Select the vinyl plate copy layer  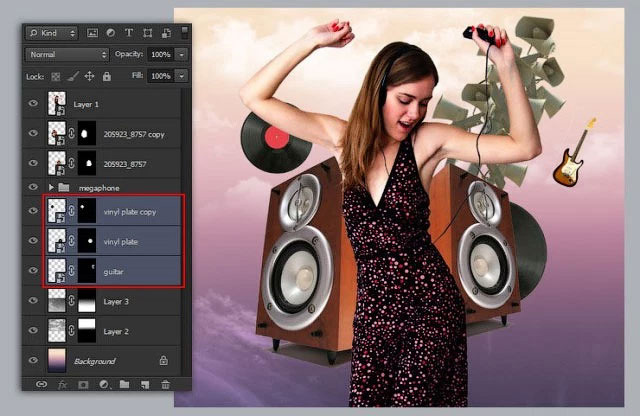tap(112, 211)
